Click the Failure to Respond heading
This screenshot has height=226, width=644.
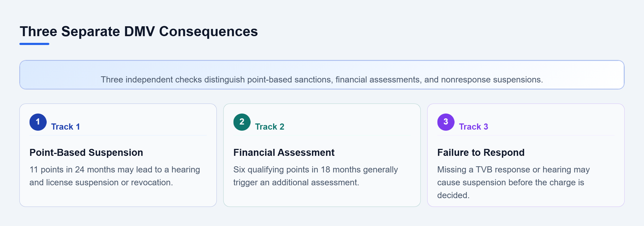[481, 152]
